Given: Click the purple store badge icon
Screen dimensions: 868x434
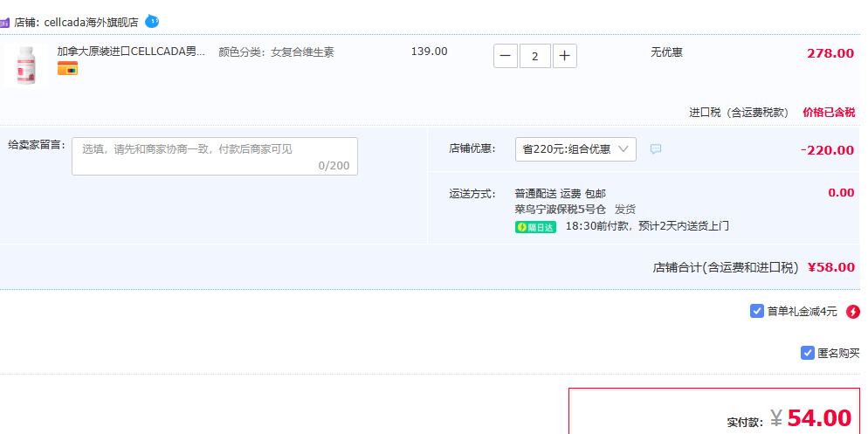Looking at the screenshot, I should coord(4,23).
